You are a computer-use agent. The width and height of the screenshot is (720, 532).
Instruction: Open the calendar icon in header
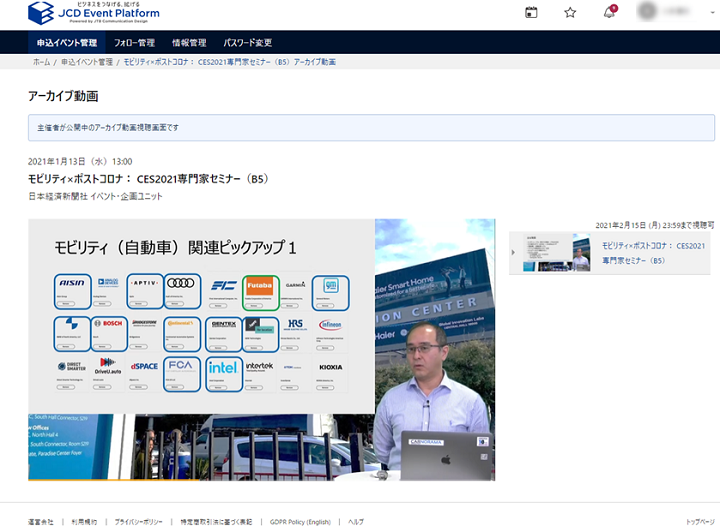click(531, 12)
